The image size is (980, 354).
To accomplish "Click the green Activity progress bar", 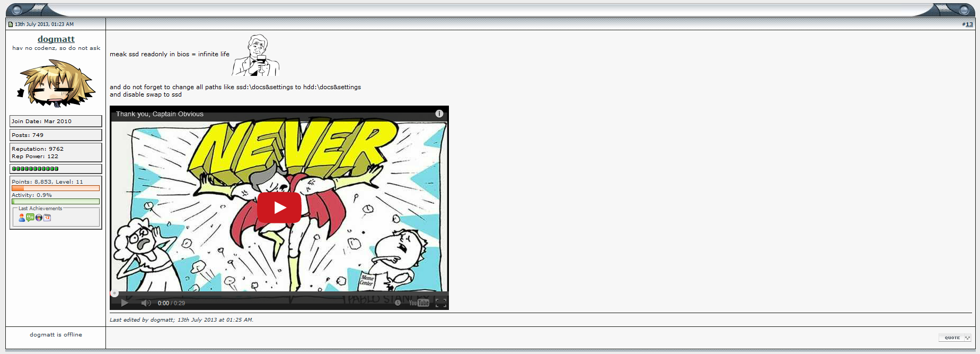I will [x=56, y=201].
